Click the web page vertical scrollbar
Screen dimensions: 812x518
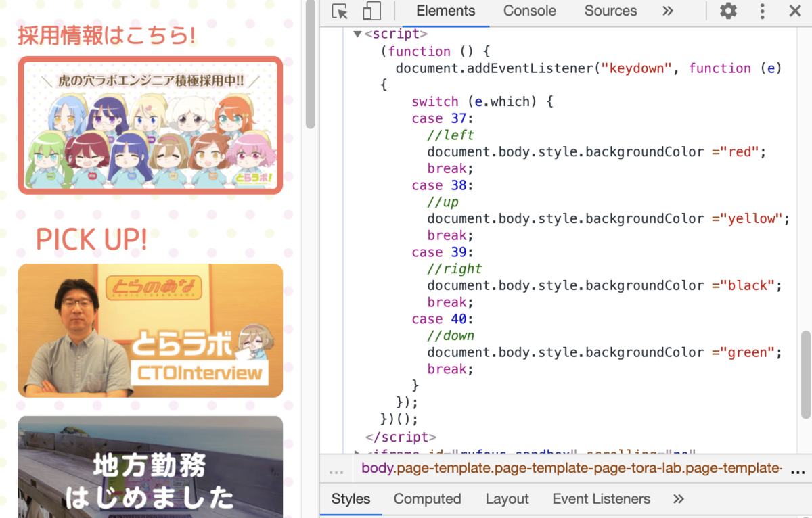coord(310,65)
